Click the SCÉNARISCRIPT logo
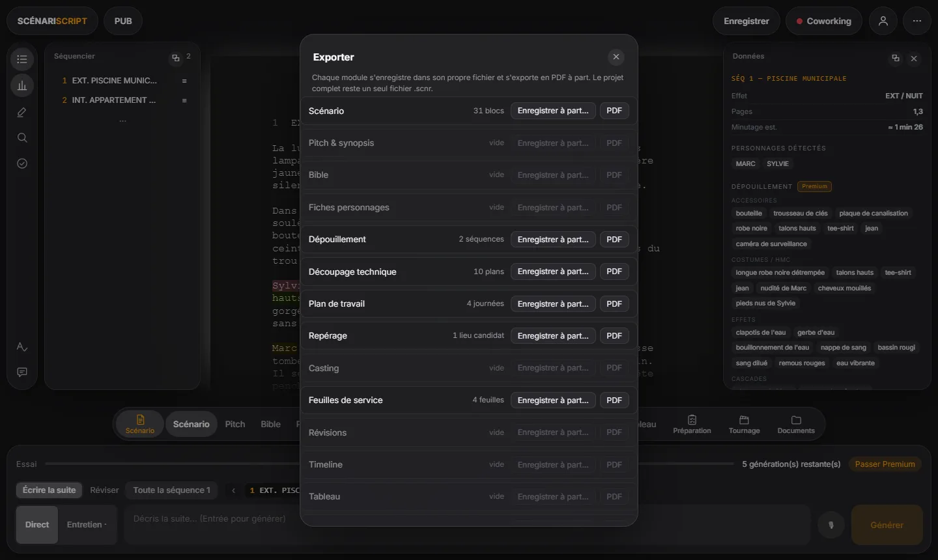The width and height of the screenshot is (938, 560). tap(52, 21)
